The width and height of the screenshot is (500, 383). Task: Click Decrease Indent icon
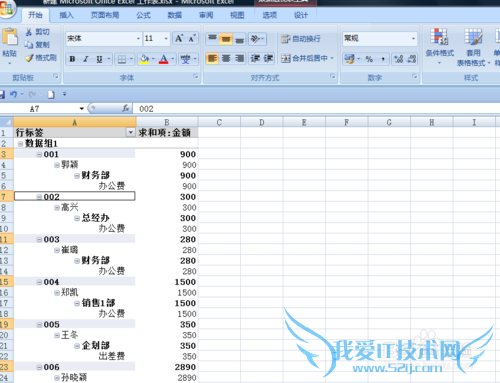pos(255,59)
